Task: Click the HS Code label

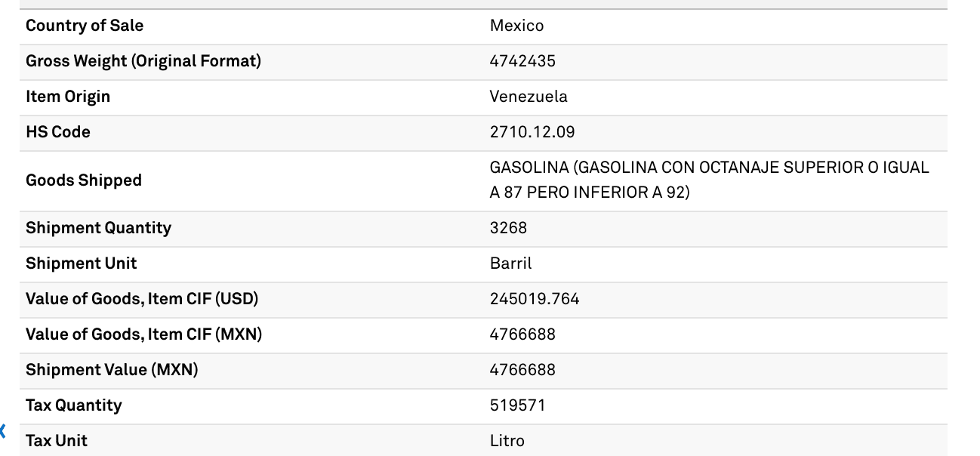Action: point(58,132)
